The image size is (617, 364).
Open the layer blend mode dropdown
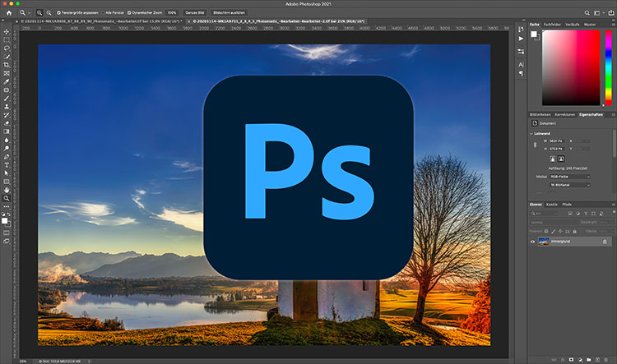click(x=553, y=222)
